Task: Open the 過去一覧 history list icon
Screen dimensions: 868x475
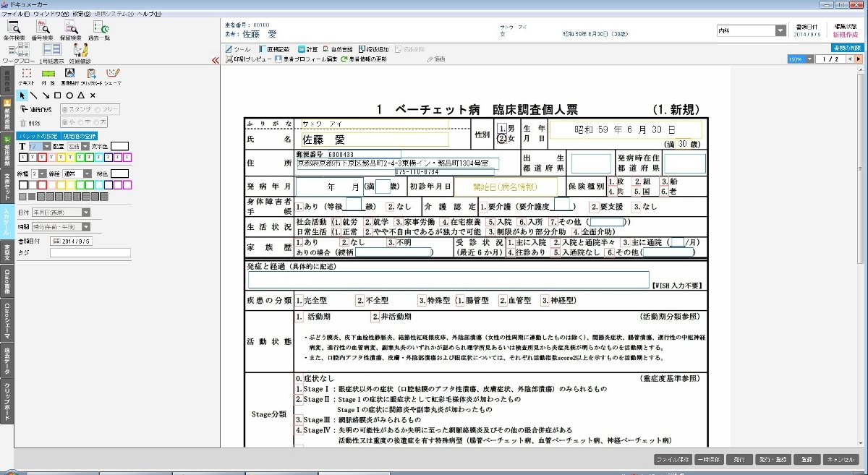Action: tap(100, 29)
